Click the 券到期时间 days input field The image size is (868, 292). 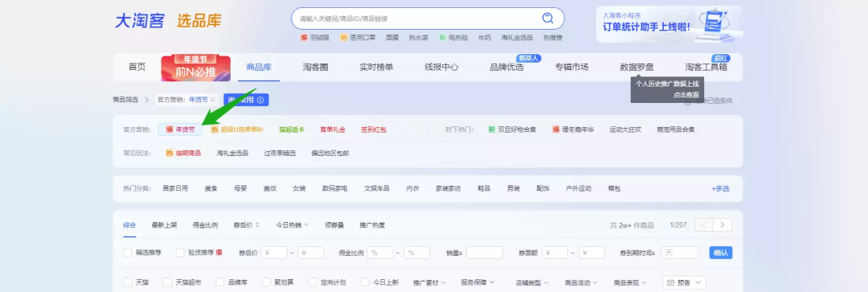point(679,253)
